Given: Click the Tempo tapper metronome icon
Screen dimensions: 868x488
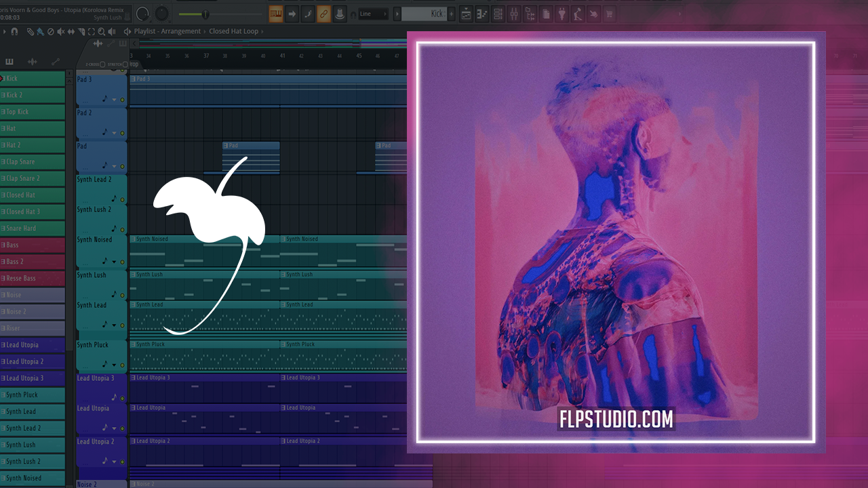Looking at the screenshot, I should tap(577, 14).
